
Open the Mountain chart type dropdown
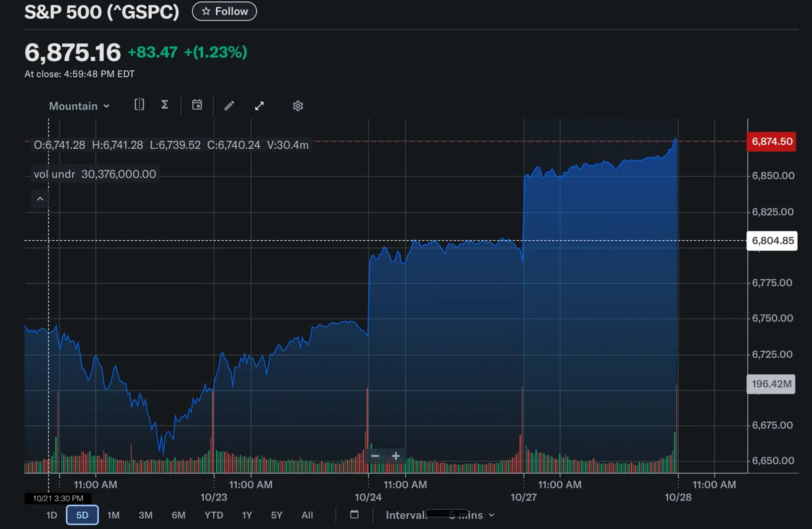pos(78,106)
